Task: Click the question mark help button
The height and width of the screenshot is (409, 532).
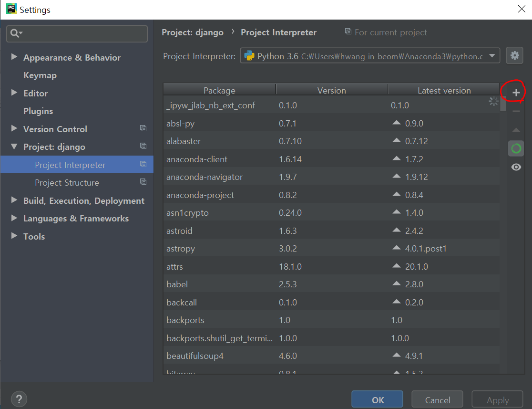Action: pos(19,399)
